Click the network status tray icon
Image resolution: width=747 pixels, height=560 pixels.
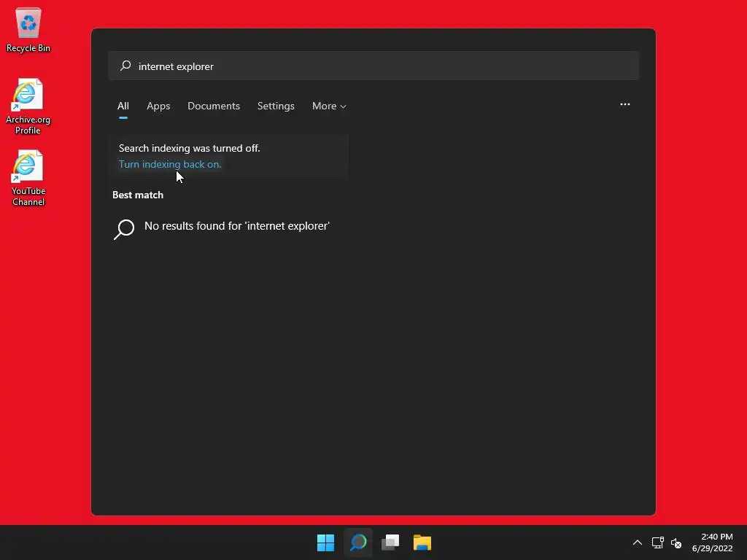pos(657,542)
